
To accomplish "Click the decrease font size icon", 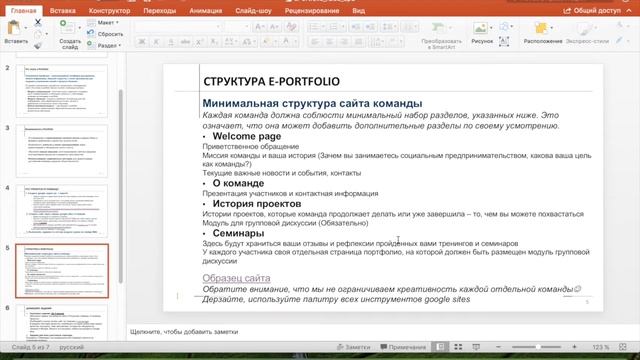I will (x=274, y=27).
